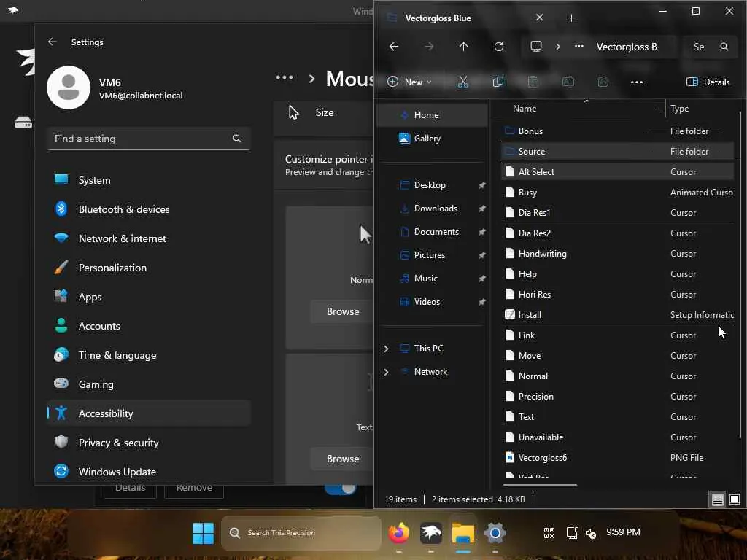The width and height of the screenshot is (747, 560).
Task: Open Windows Update settings
Action: (149, 472)
